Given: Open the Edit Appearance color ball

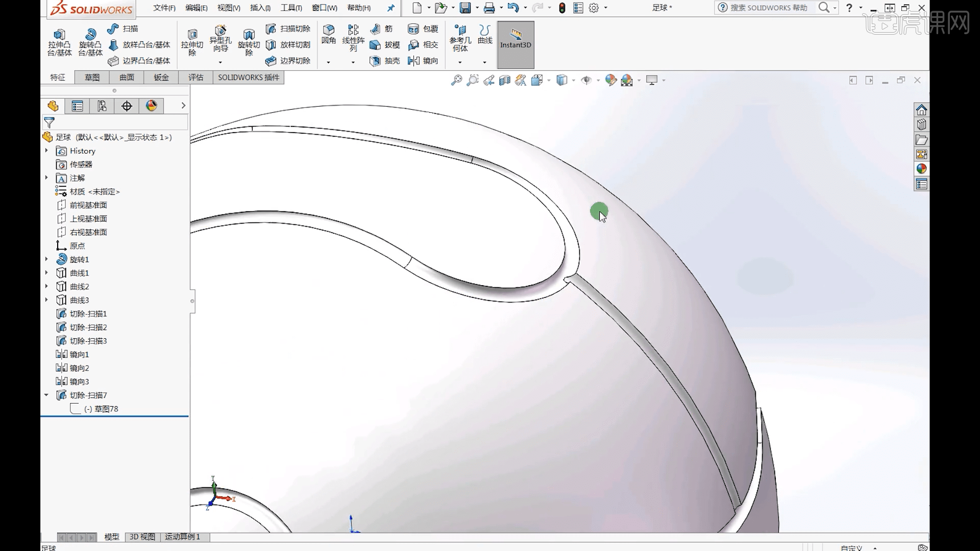Looking at the screenshot, I should click(610, 80).
